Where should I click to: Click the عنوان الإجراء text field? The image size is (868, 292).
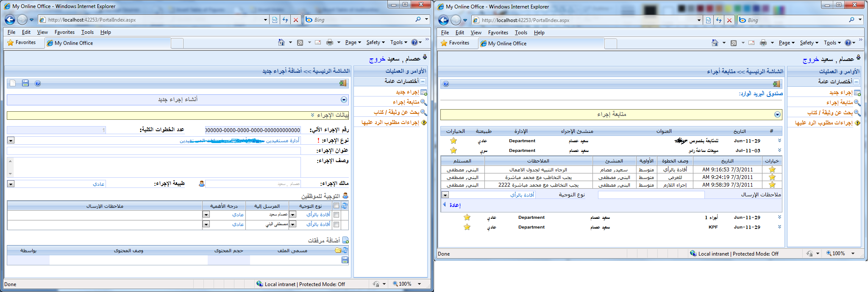coord(154,151)
